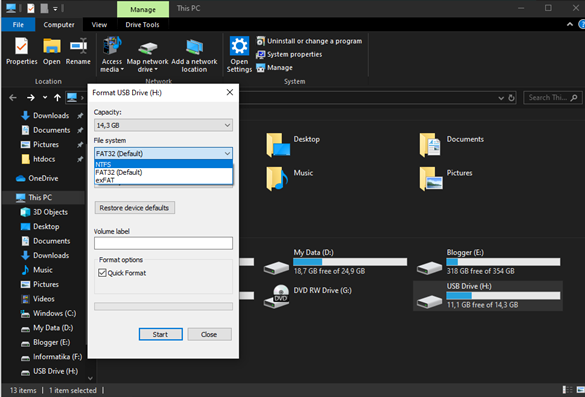
Task: Select htdocs in Quick access
Action: pyautogui.click(x=44, y=159)
